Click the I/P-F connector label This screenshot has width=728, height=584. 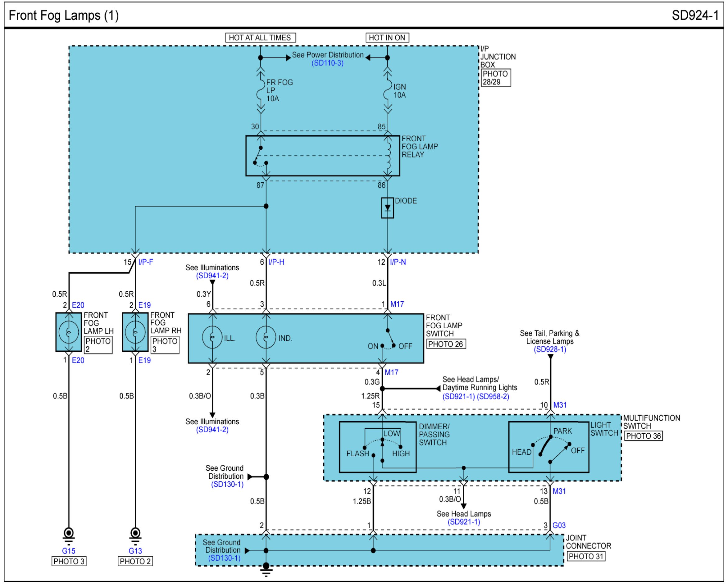pos(146,262)
